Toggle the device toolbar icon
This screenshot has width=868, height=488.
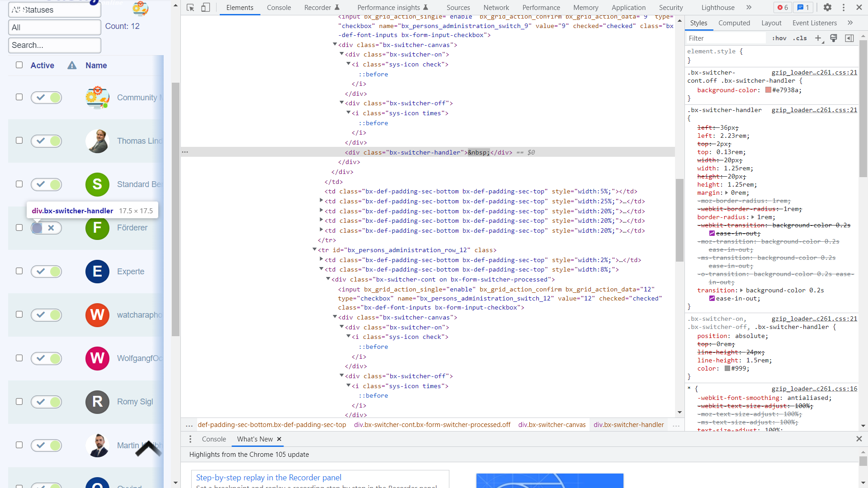(x=205, y=8)
